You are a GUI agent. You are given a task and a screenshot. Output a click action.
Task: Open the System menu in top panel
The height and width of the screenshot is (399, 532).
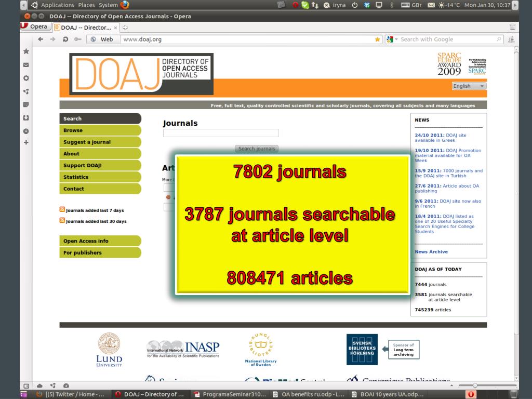(108, 5)
